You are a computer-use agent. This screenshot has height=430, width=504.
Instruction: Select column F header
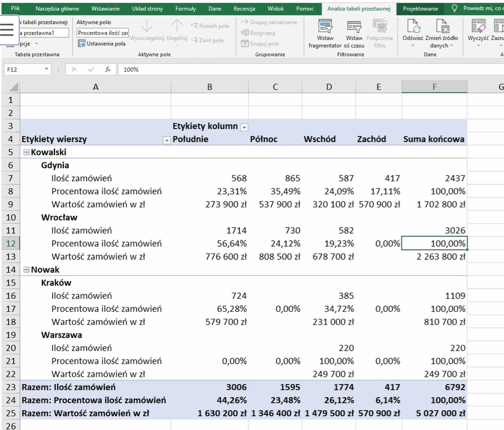pos(434,87)
